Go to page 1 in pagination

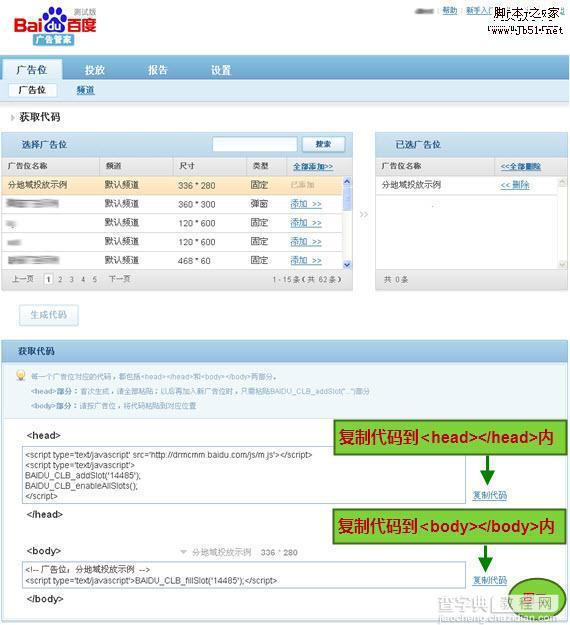[x=48, y=279]
